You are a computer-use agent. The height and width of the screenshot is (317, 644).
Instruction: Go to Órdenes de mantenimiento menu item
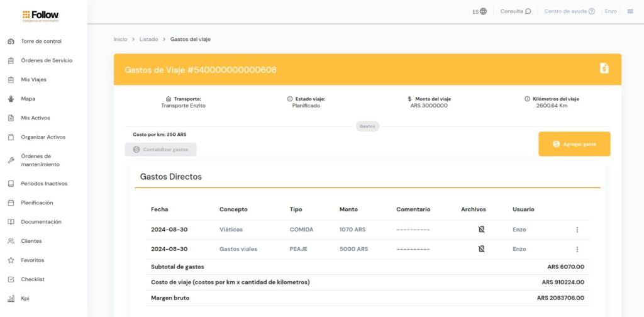pyautogui.click(x=40, y=160)
